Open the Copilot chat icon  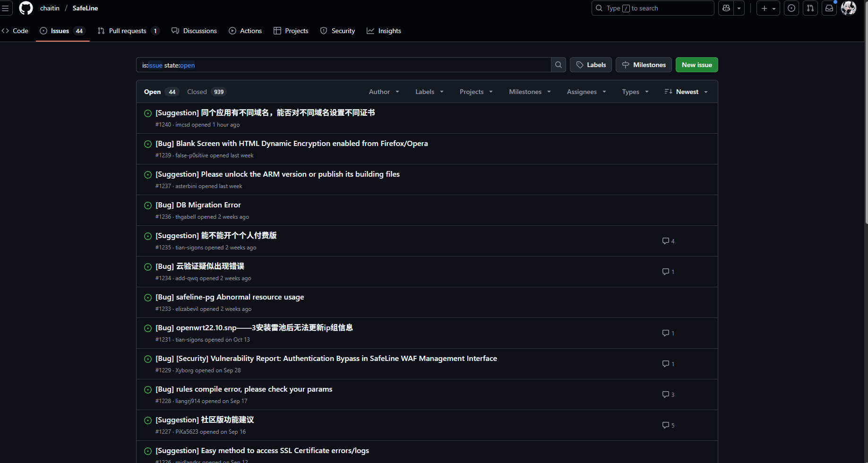pos(726,8)
